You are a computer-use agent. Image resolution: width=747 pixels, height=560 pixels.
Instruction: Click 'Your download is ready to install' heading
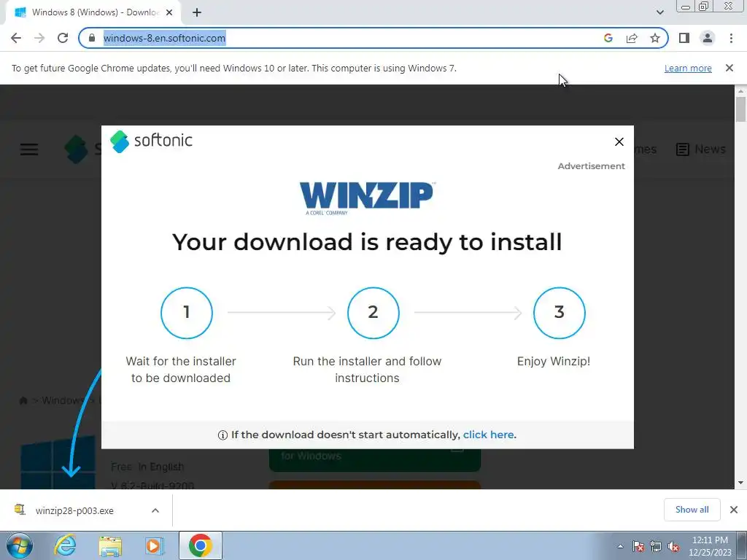367,242
